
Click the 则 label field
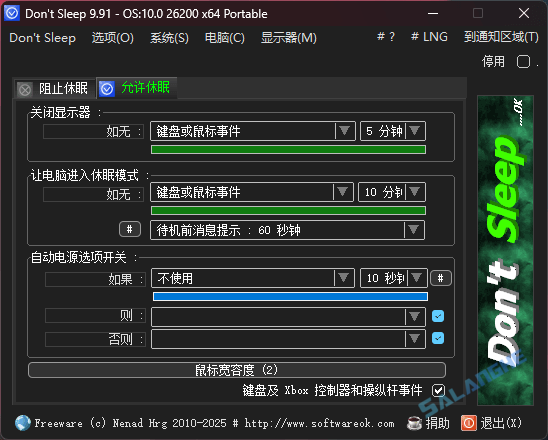[x=95, y=316]
